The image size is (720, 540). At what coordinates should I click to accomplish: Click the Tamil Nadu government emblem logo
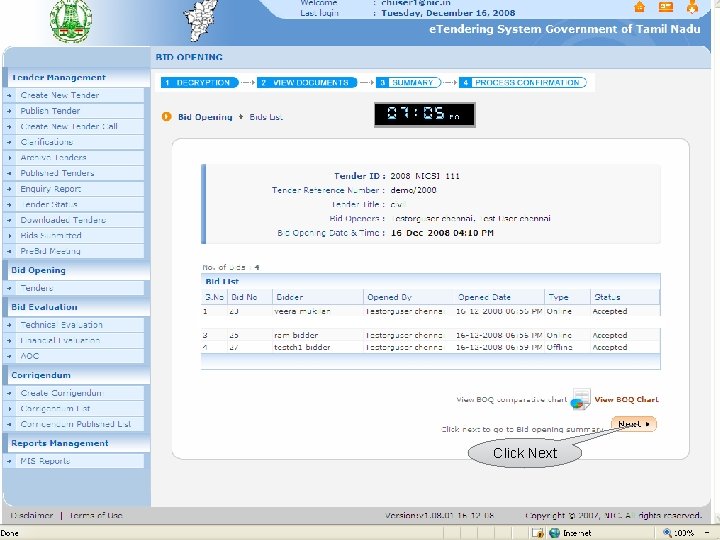pos(71,21)
